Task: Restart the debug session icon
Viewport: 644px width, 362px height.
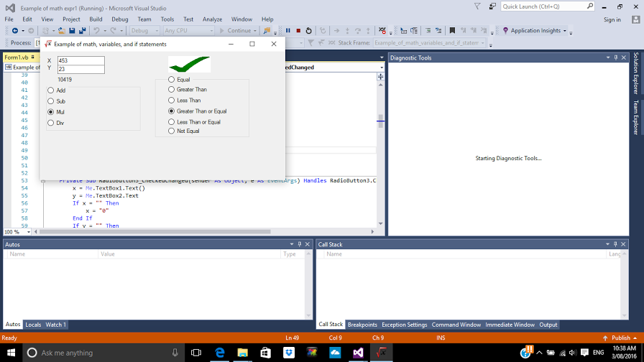Action: 309,31
